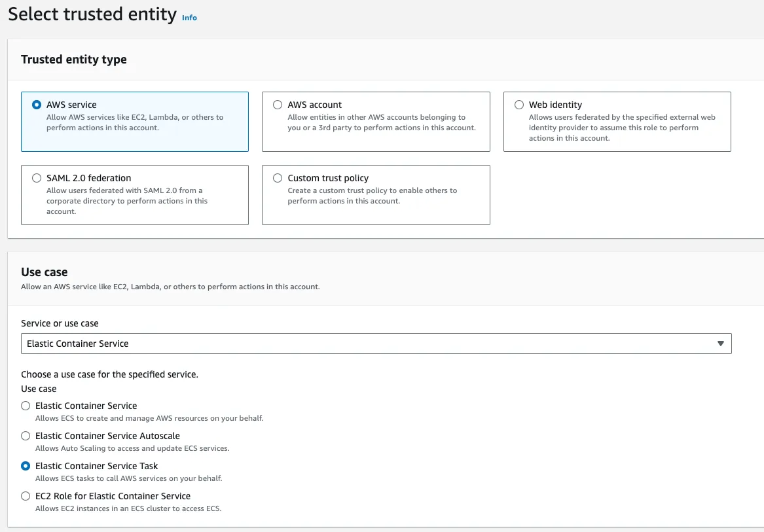
Task: Click 'Allows Auto Scaling to access' description text
Action: [x=132, y=448]
